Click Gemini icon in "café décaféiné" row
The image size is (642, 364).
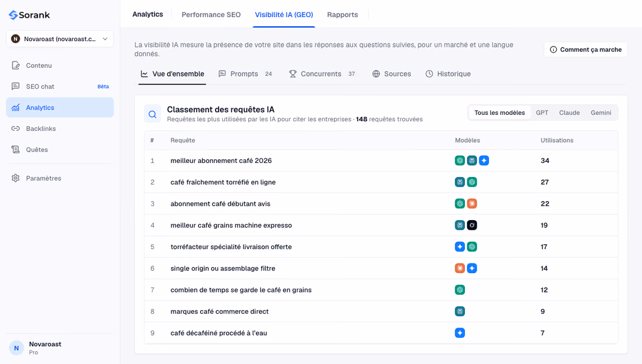pos(460,333)
